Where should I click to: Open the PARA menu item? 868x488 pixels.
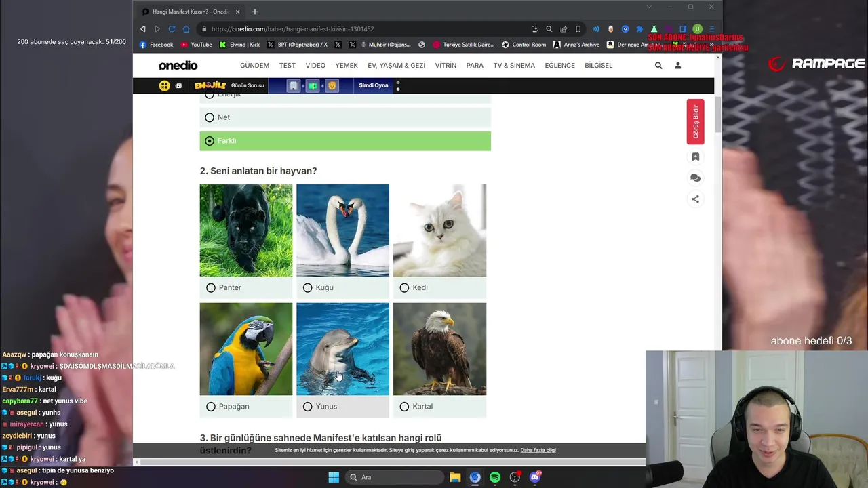coord(475,66)
